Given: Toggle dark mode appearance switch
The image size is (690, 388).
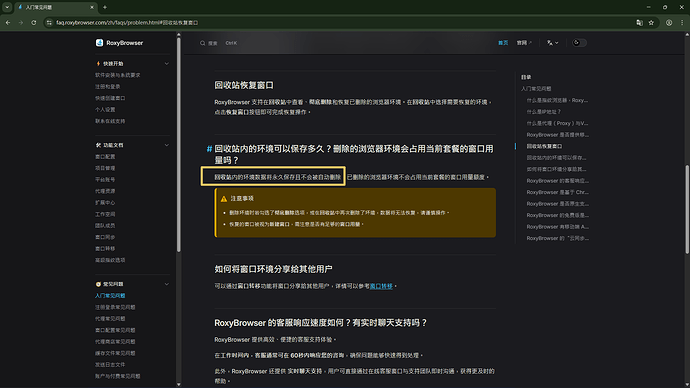Looking at the screenshot, I should pos(579,43).
